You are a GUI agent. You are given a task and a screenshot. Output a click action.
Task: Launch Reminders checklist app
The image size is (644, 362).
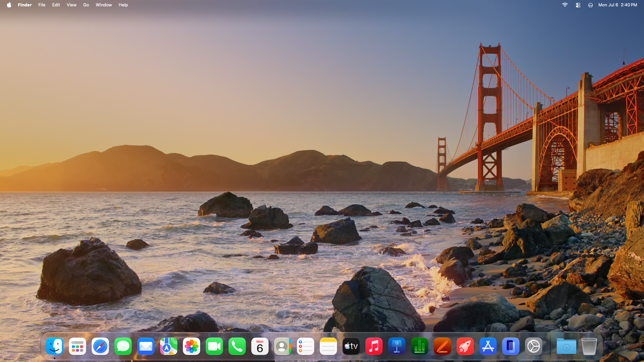(x=306, y=346)
